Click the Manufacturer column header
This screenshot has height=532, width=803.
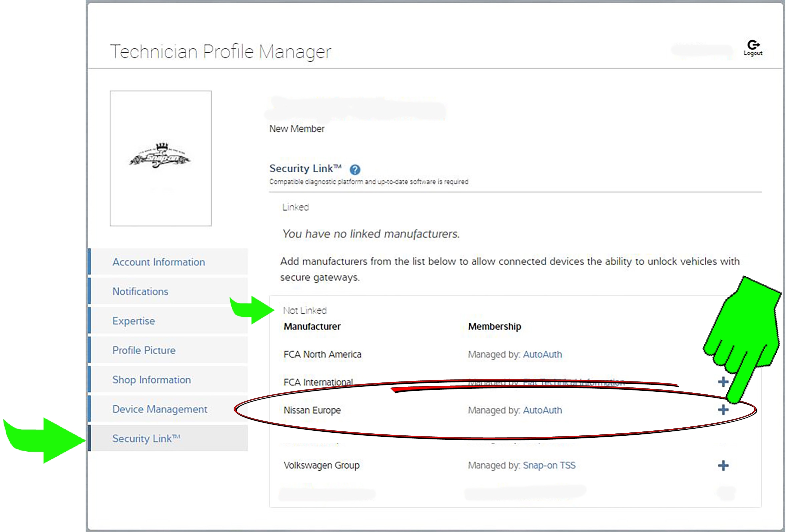pyautogui.click(x=312, y=326)
